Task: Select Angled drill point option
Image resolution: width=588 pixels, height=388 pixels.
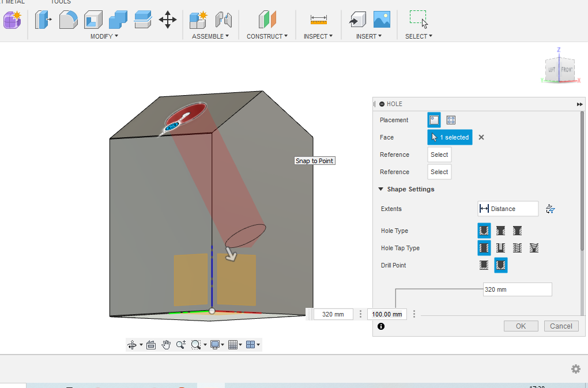Action: coord(500,265)
